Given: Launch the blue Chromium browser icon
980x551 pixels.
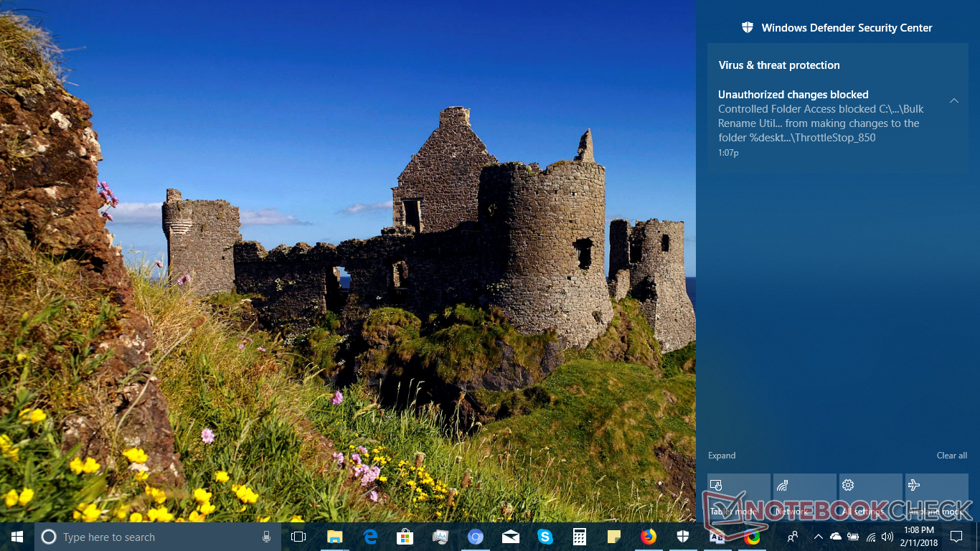Looking at the screenshot, I should point(475,537).
